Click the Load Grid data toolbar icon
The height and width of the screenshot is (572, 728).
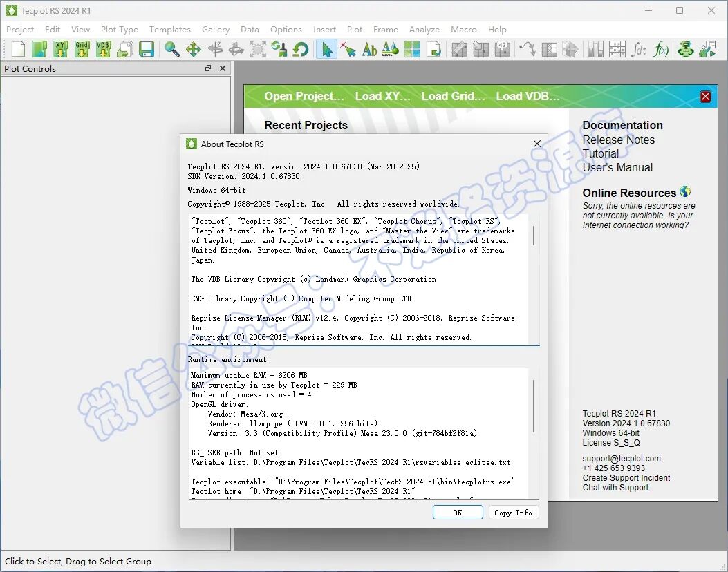click(x=82, y=49)
